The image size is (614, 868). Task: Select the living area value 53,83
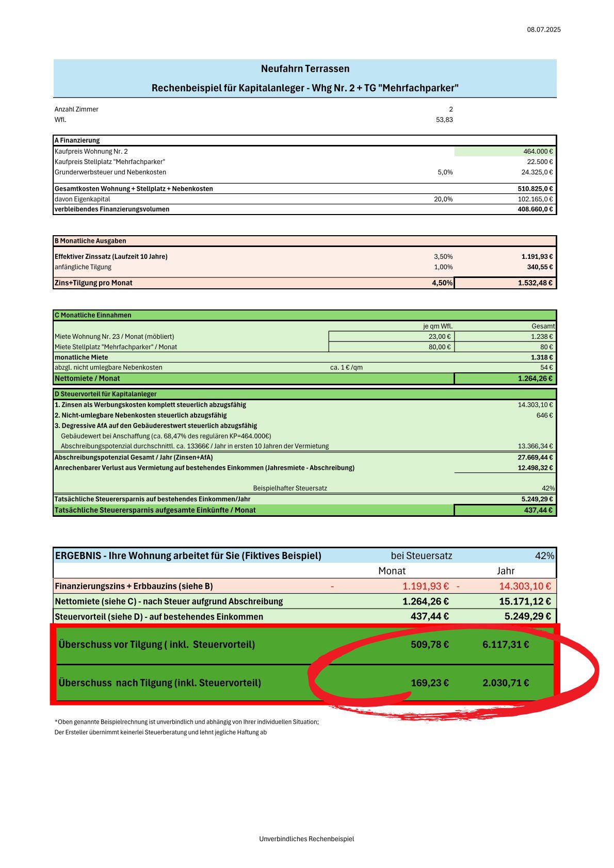point(444,120)
